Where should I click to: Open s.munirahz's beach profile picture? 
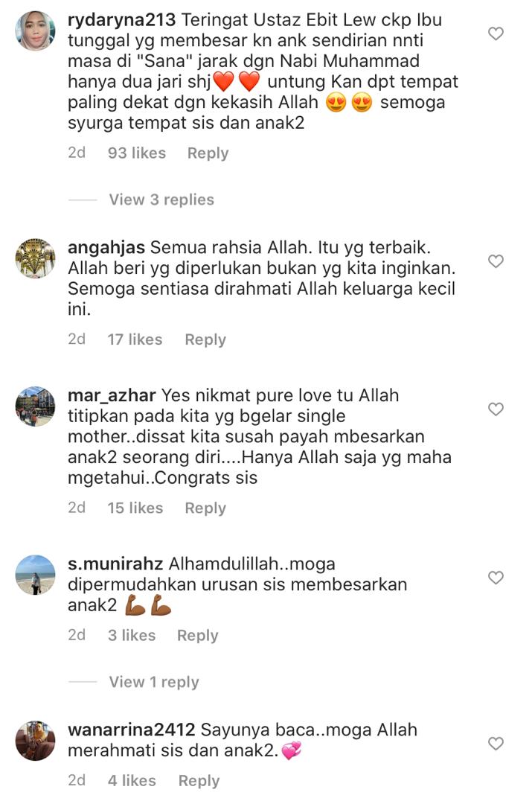pyautogui.click(x=36, y=575)
